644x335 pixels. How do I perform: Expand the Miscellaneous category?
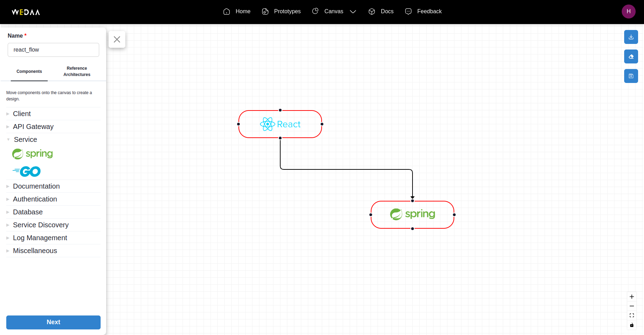tap(53, 251)
